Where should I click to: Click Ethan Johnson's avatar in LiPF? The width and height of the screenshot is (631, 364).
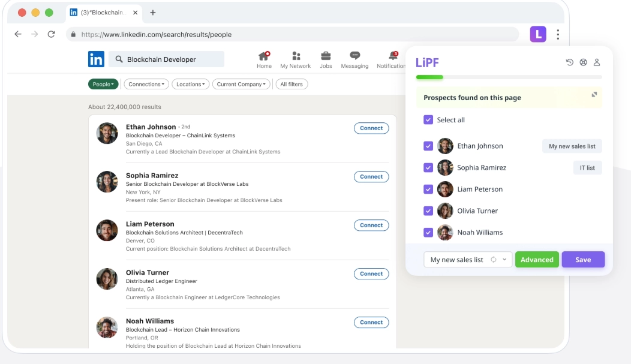coord(445,146)
